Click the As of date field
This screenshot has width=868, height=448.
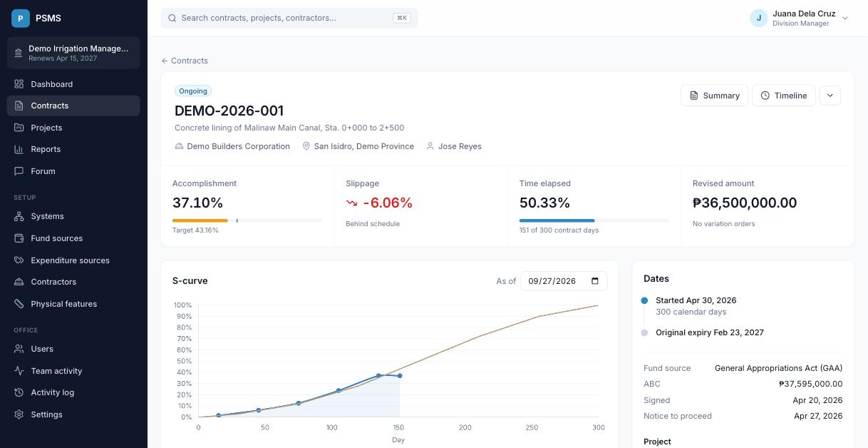tap(564, 281)
